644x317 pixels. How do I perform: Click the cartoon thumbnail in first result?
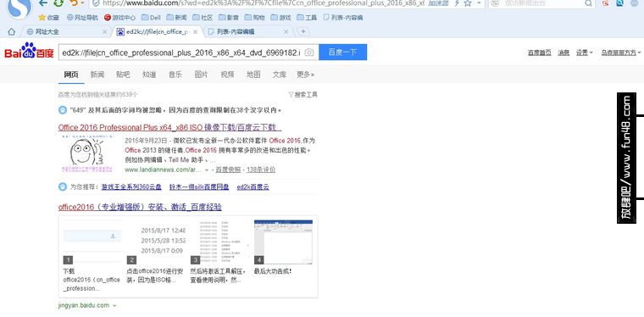click(87, 154)
